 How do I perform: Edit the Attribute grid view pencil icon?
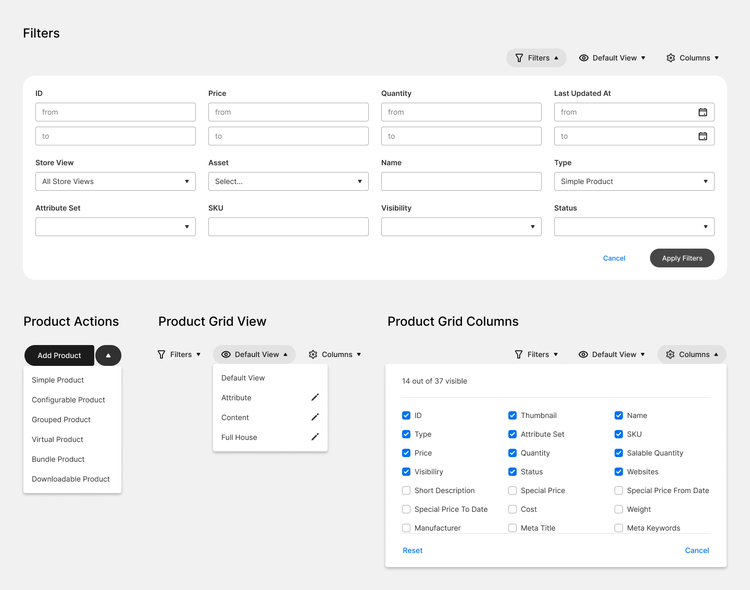point(315,397)
